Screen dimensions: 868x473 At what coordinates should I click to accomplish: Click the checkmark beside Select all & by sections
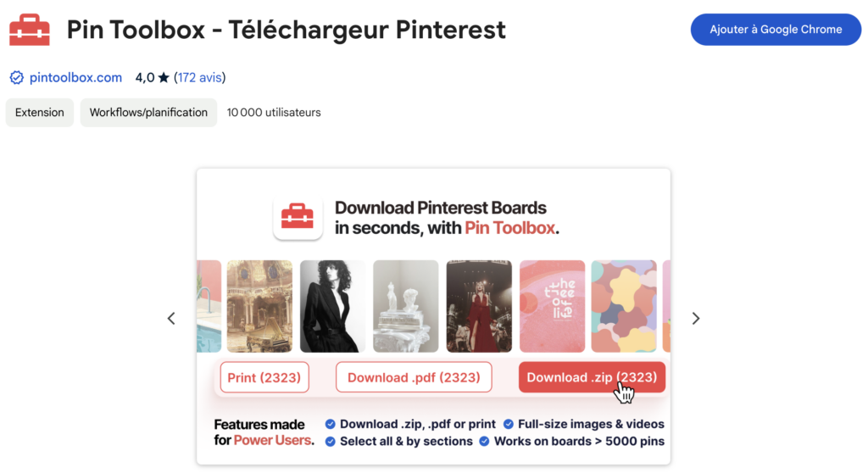[331, 442]
